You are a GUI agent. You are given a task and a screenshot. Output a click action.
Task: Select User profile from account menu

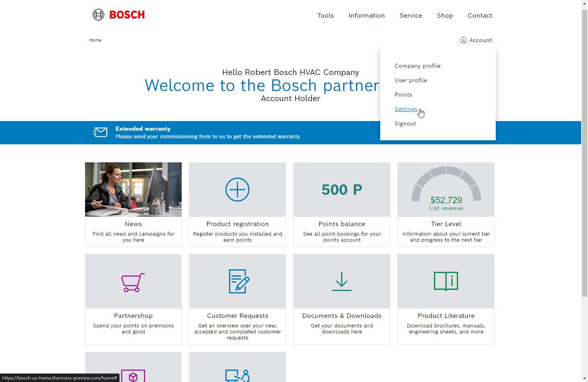tap(411, 80)
